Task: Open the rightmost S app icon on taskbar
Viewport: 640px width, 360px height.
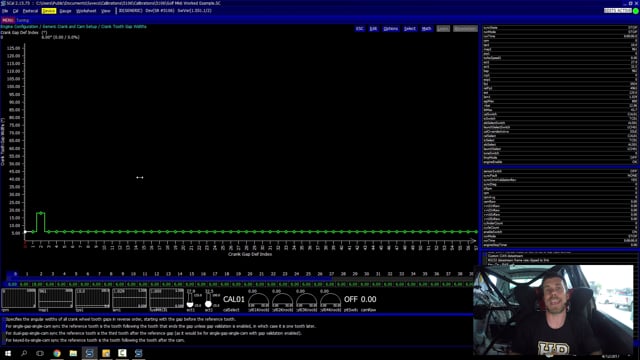Action: [138, 353]
